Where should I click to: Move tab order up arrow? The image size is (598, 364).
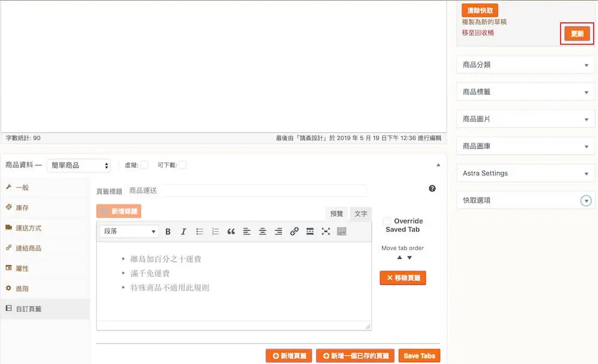[x=399, y=258]
